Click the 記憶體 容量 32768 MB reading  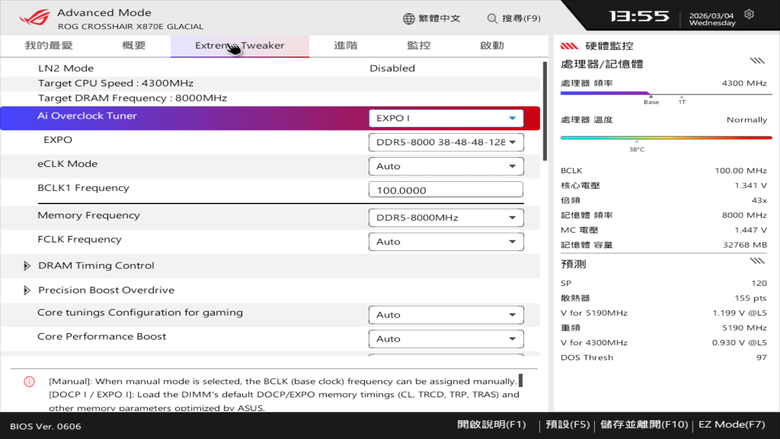tap(664, 245)
